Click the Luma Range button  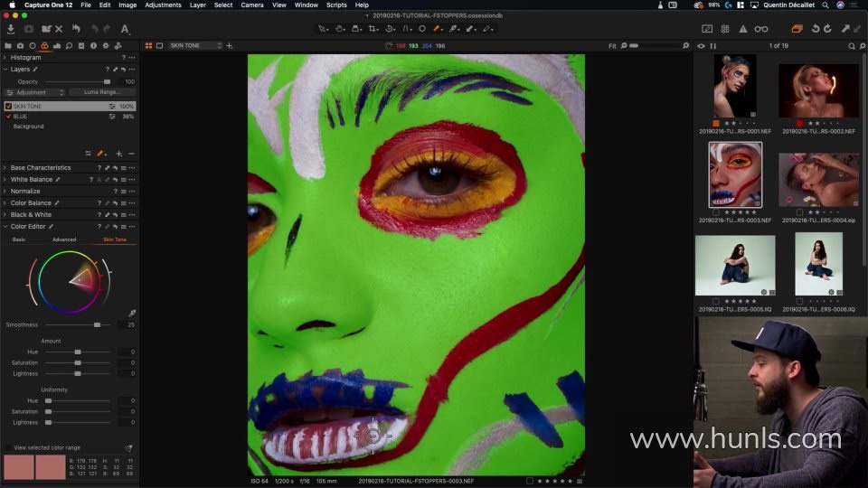(x=102, y=92)
